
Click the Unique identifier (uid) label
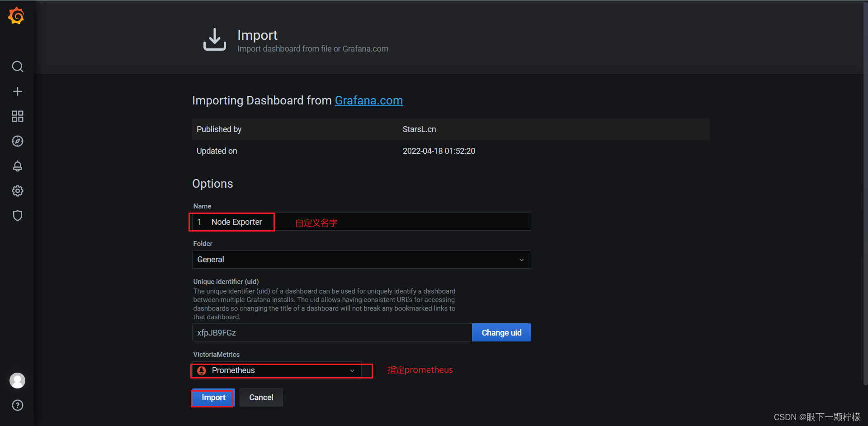(x=226, y=281)
